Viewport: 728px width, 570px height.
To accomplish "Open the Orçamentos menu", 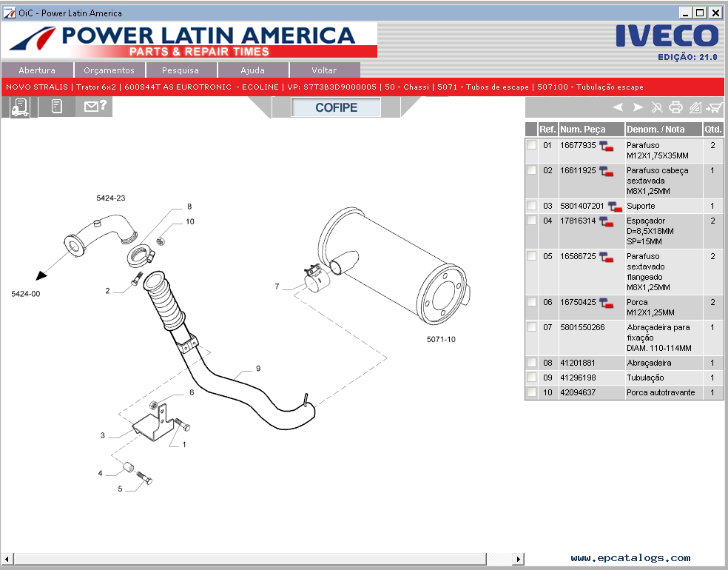I will [109, 70].
